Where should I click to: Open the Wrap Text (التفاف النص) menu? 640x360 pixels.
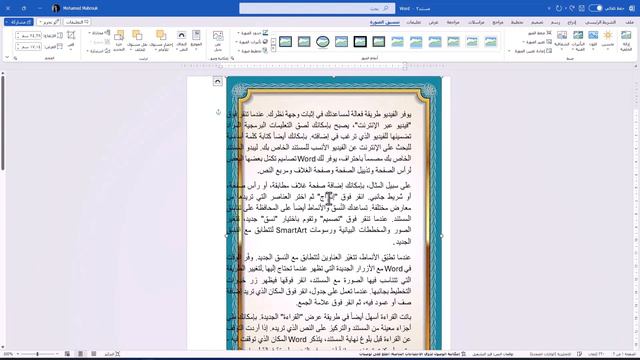(182, 40)
